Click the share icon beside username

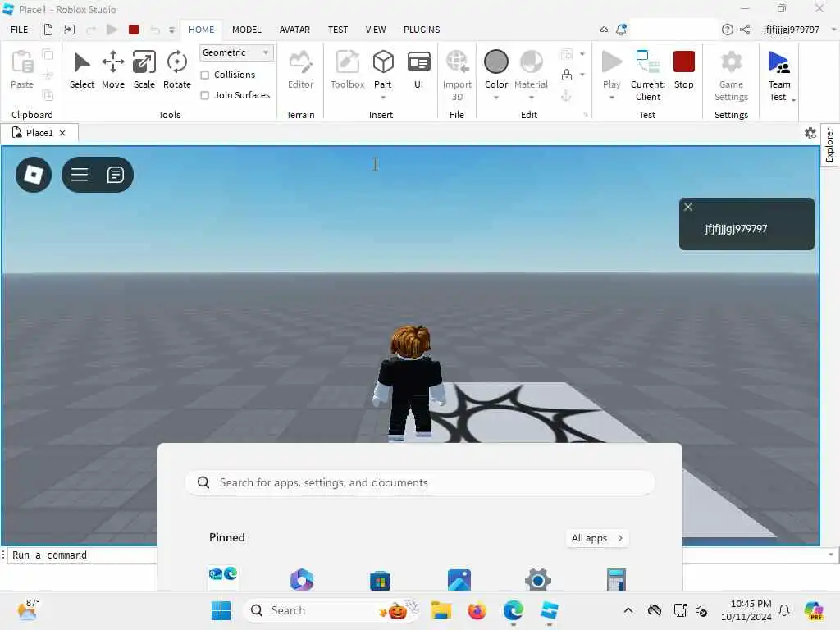point(745,30)
